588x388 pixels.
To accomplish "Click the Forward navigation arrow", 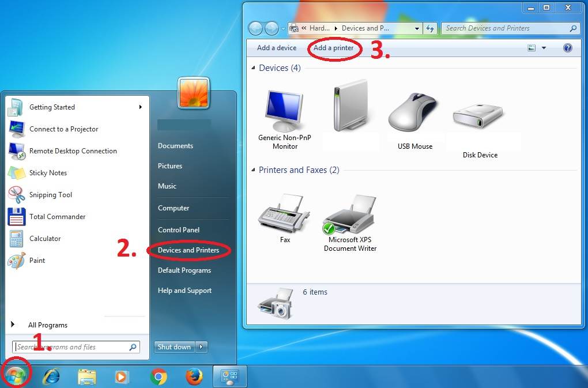I will (272, 28).
